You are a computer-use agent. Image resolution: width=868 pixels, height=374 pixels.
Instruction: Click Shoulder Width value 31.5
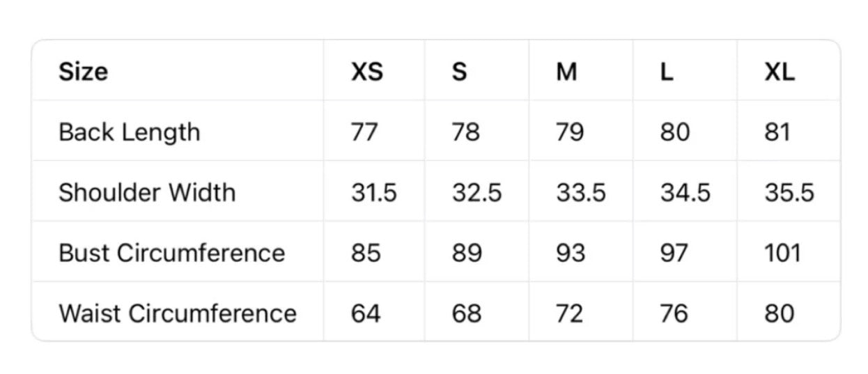[374, 192]
